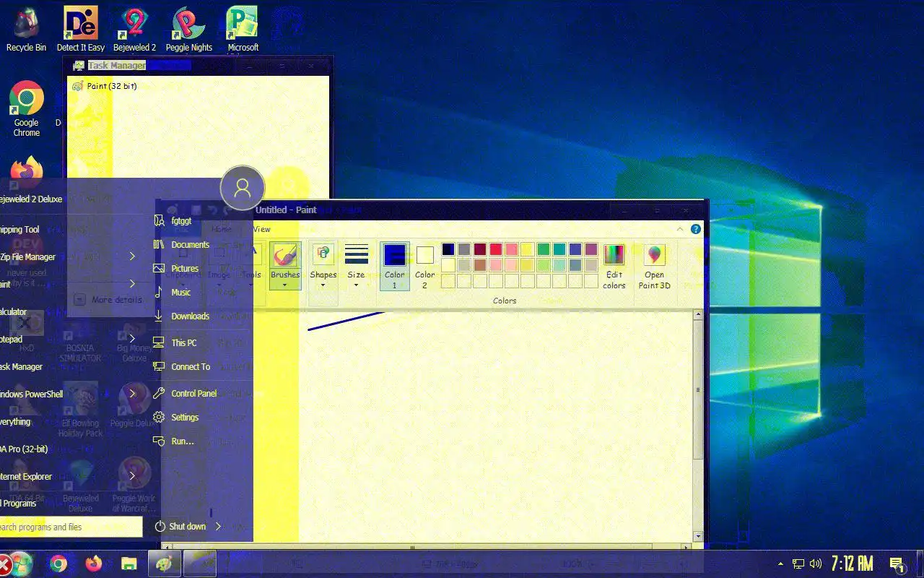Image resolution: width=924 pixels, height=578 pixels.
Task: Open the Size line thickness dropdown
Action: click(x=356, y=265)
